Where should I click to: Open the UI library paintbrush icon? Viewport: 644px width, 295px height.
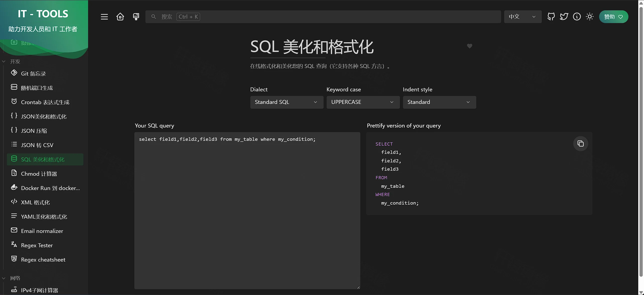(x=136, y=17)
